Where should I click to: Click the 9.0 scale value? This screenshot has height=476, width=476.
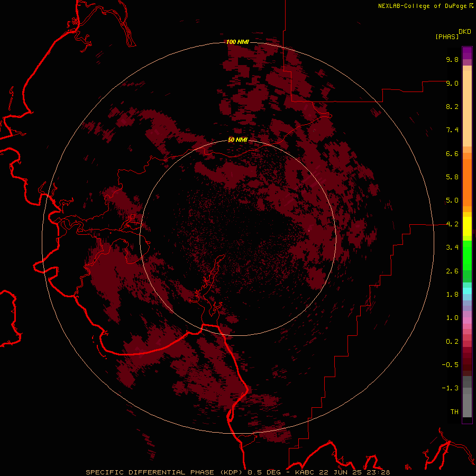pyautogui.click(x=452, y=84)
